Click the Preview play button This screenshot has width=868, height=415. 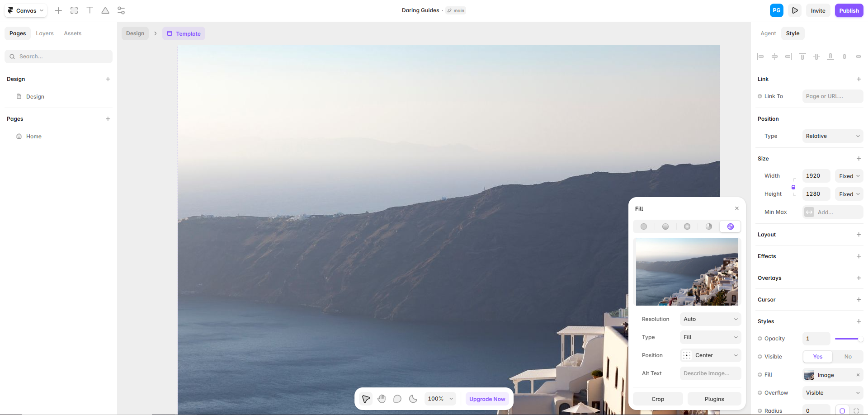click(x=795, y=10)
